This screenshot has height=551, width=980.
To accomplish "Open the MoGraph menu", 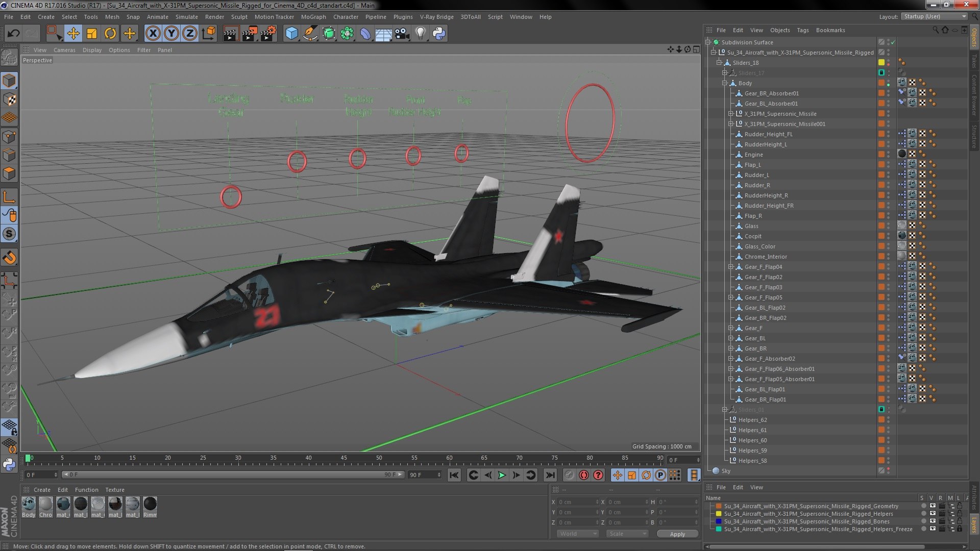I will click(x=313, y=17).
